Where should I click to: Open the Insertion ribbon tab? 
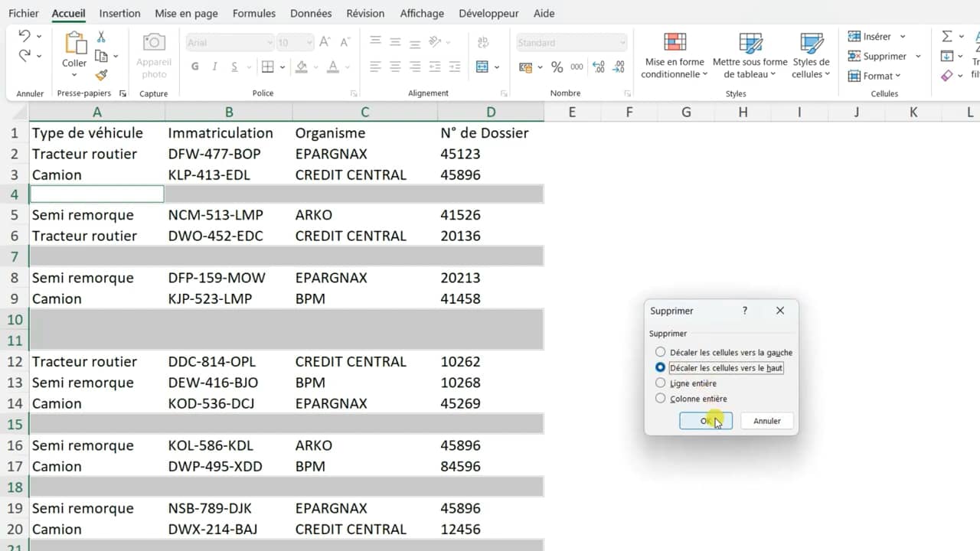coord(119,13)
